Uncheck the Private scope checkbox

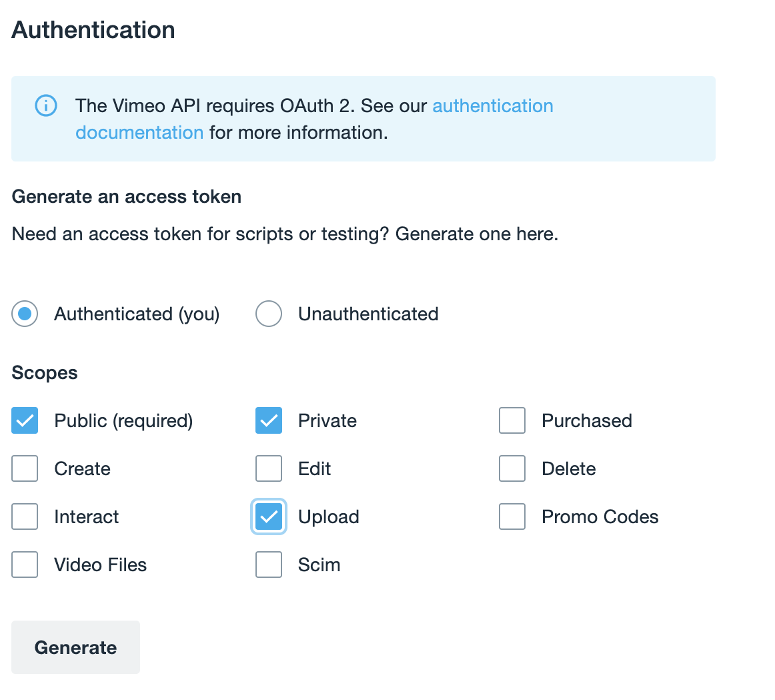[x=269, y=420]
